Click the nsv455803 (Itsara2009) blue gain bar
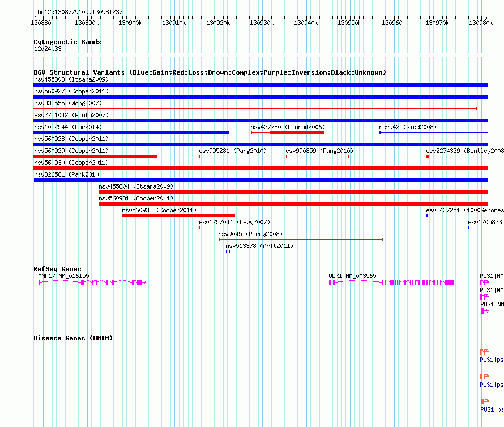This screenshot has height=427, width=504. [x=260, y=85]
